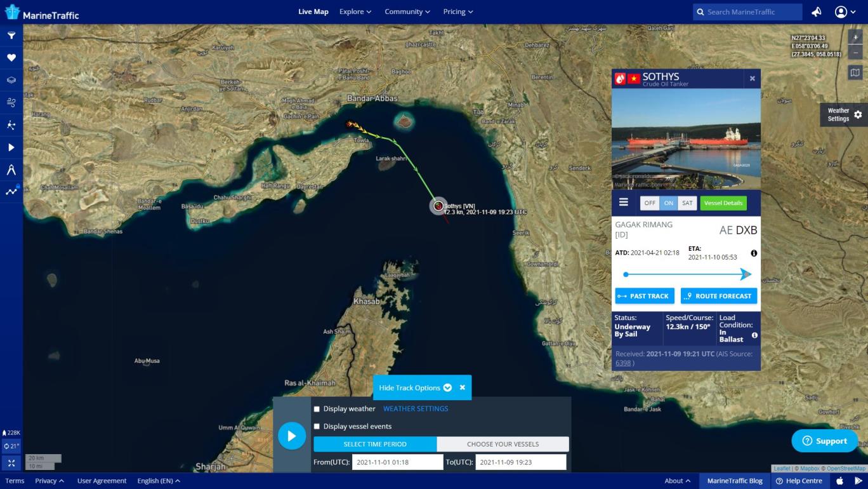Viewport: 868px width, 489px height.
Task: Open the MarineTraffic Blog link
Action: (735, 481)
